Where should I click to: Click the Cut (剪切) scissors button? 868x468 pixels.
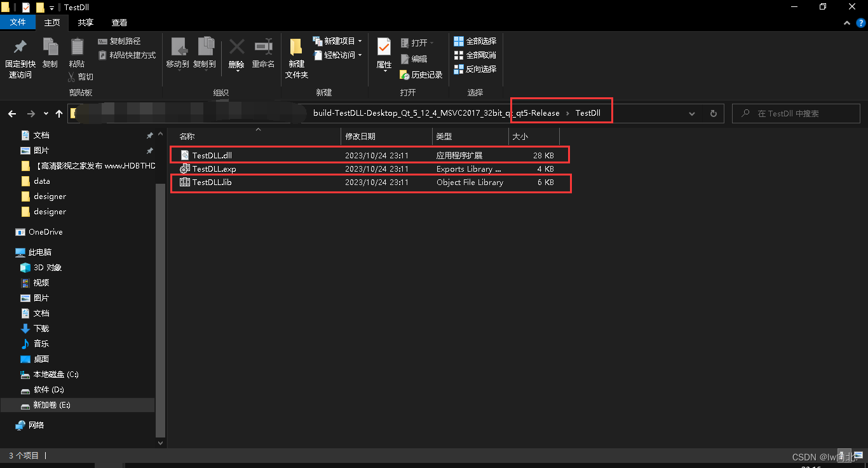coord(81,76)
